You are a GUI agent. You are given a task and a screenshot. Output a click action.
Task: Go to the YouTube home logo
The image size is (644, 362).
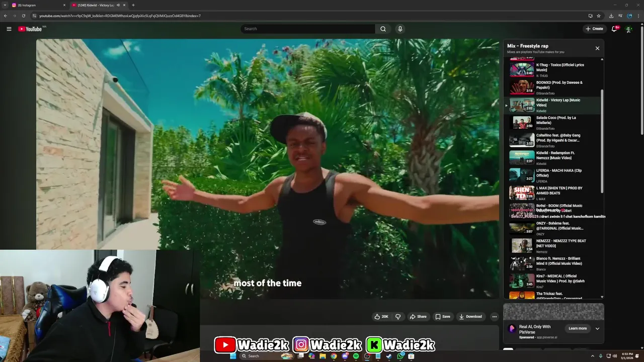click(x=30, y=29)
